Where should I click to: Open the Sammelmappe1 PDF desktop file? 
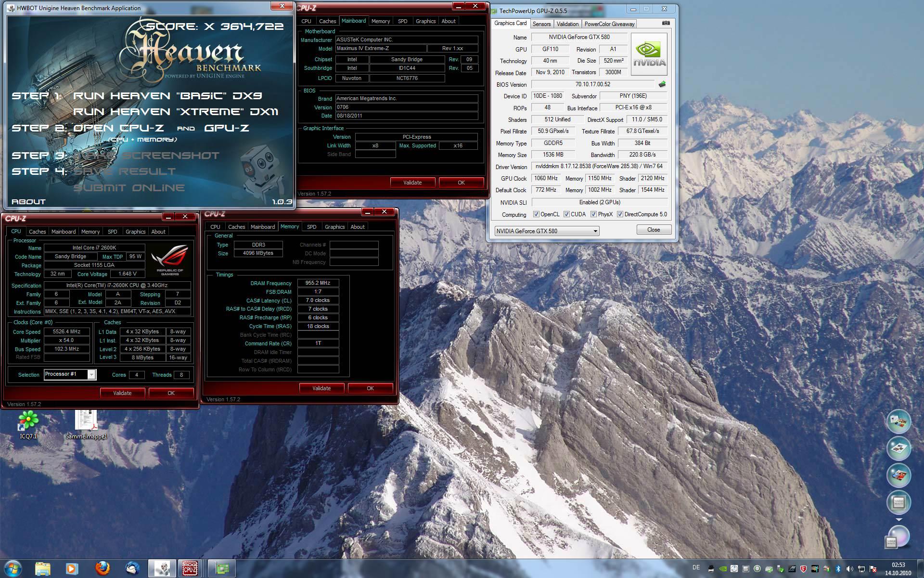coord(87,425)
